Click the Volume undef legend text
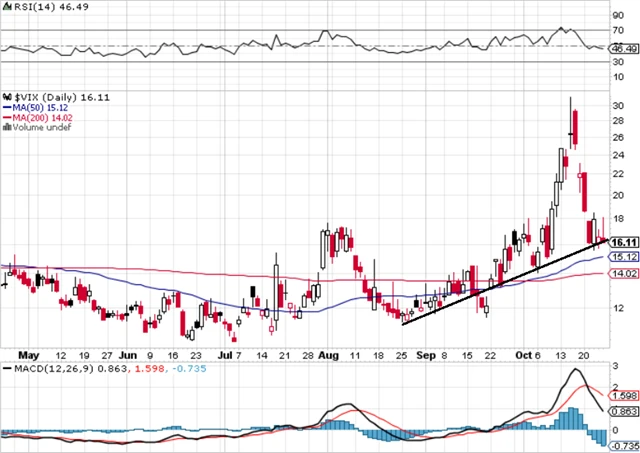 point(42,127)
